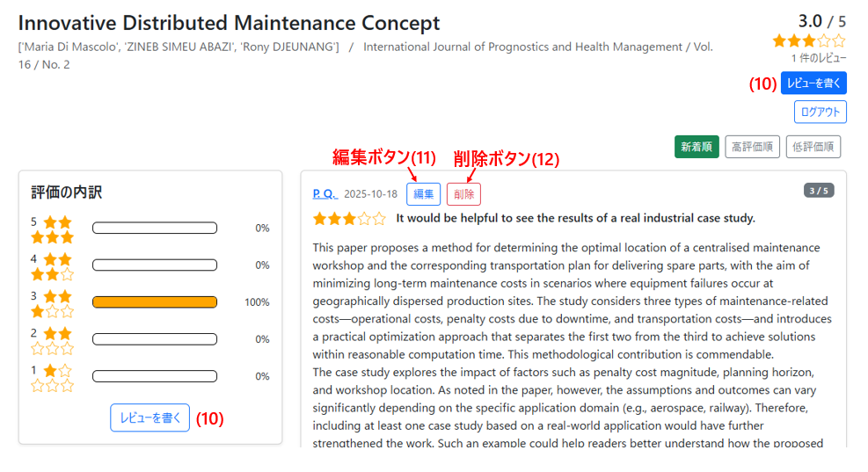The height and width of the screenshot is (472, 868).
Task: Click the 2-star rating stars in breakdown
Action: click(53, 340)
